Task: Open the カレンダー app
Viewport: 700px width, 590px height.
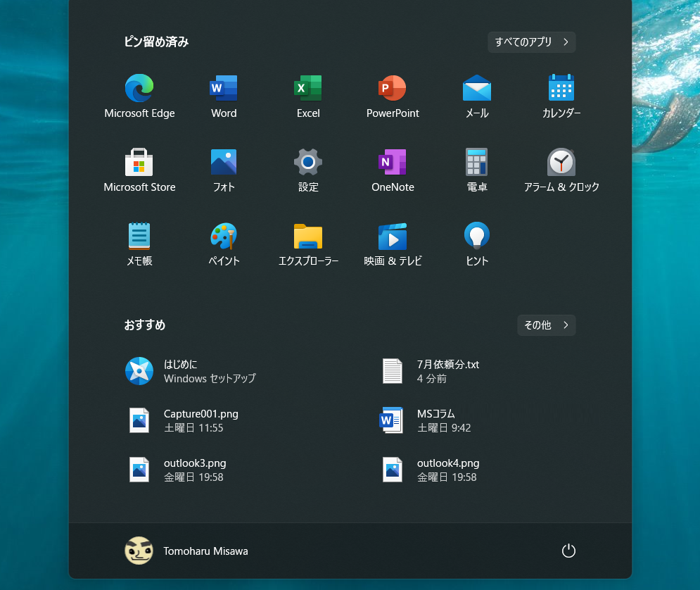Action: pos(561,96)
